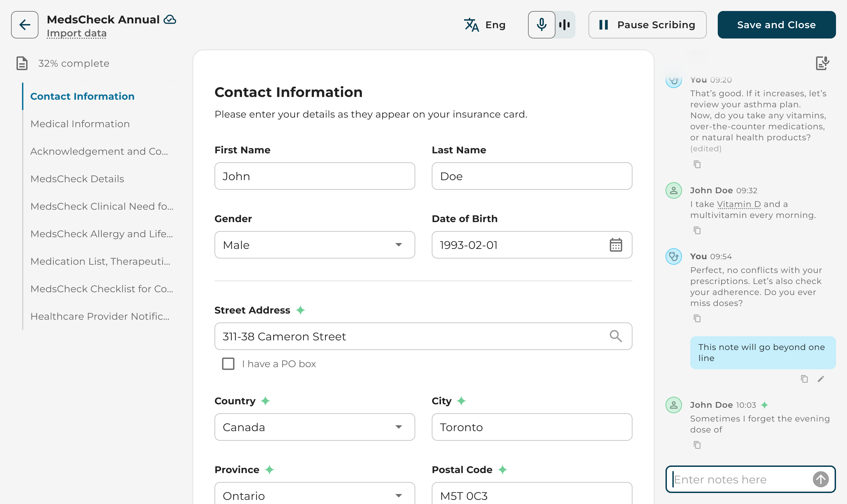Click the cloud sync icon beside MedsCheck Annual
Screen dimensions: 847x504
click(170, 20)
